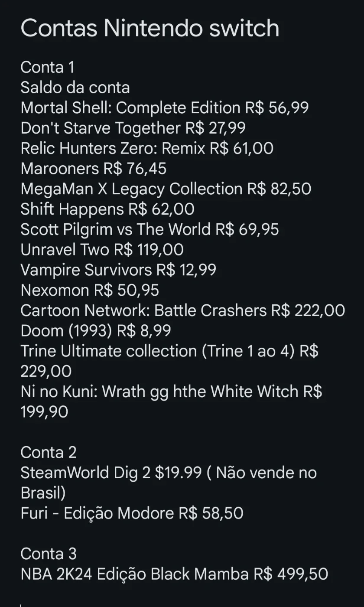Tap the Shift Happens R$ 62,00 line

tap(107, 209)
